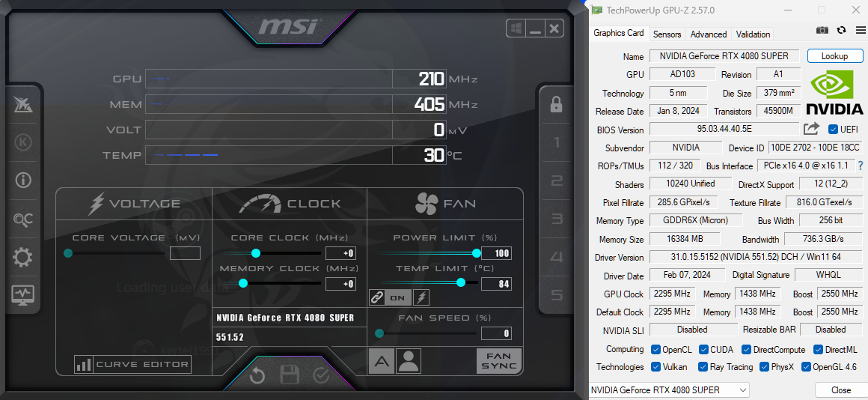Toggle the power/temp limit link icon
This screenshot has width=868, height=400.
pos(377,297)
